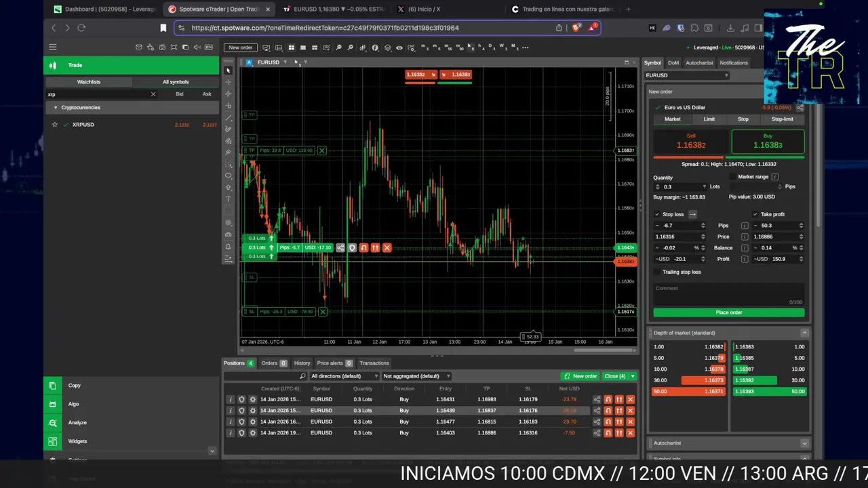Select the single chart layout icon
The height and width of the screenshot is (488, 868).
point(303,47)
